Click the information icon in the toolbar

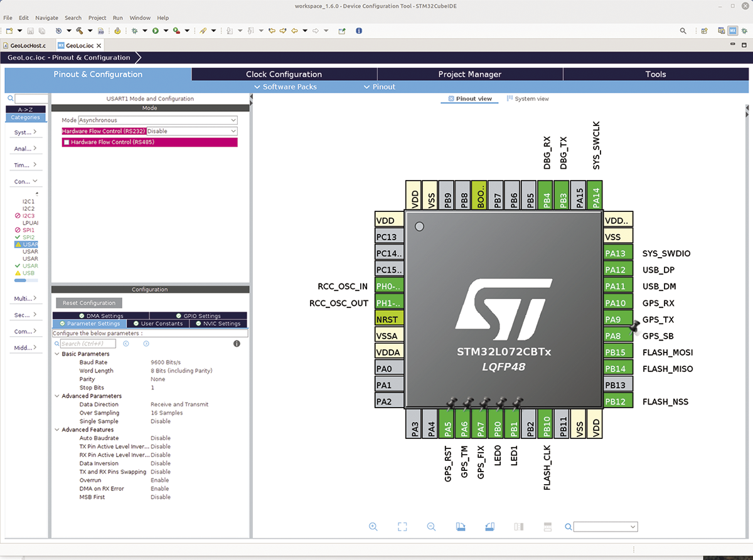[x=359, y=30]
